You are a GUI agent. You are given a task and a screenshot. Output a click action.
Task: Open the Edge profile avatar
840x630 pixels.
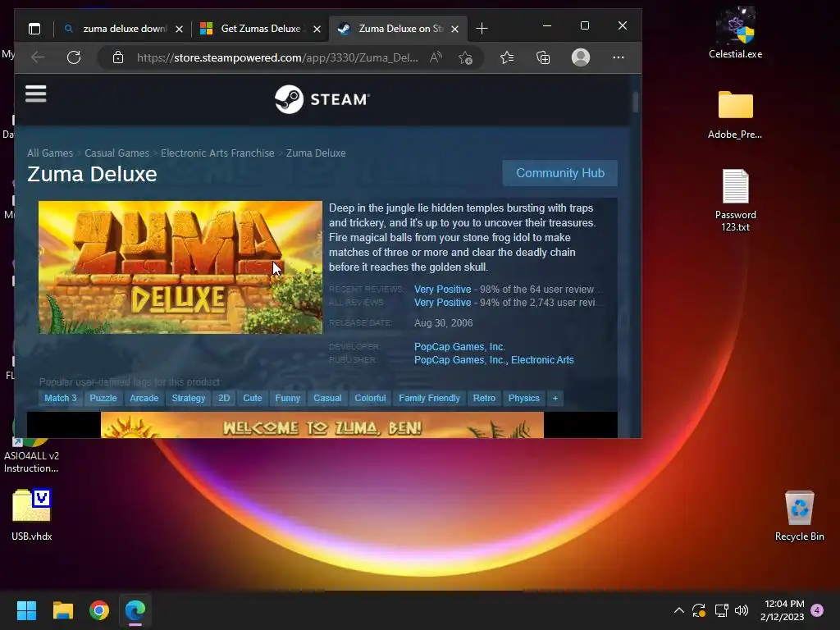[x=581, y=57]
